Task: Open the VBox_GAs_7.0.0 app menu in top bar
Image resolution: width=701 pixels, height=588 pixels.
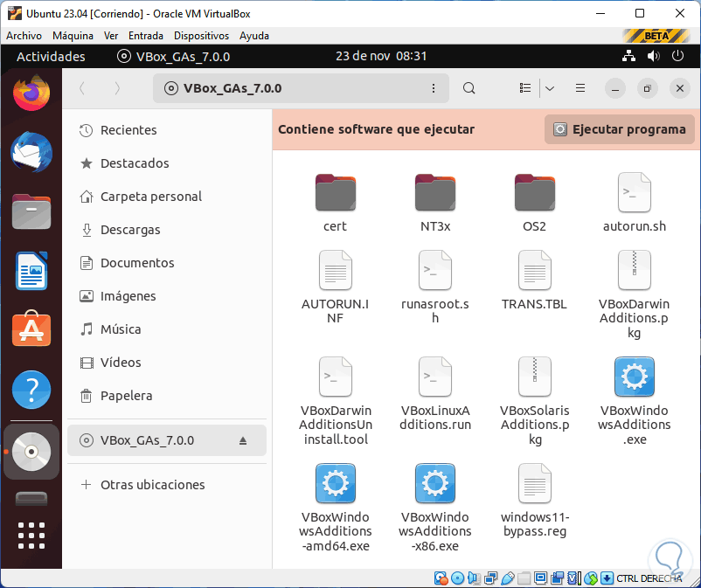Action: [x=173, y=57]
